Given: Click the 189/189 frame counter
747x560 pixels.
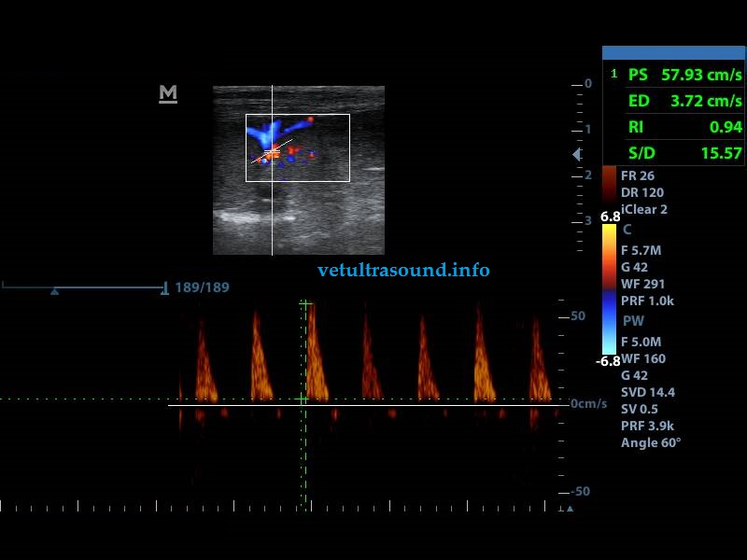Looking at the screenshot, I should (x=202, y=287).
